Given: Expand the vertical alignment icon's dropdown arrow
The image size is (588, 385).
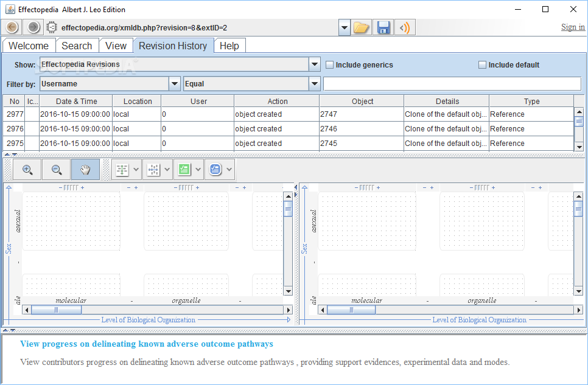Looking at the screenshot, I should click(136, 170).
